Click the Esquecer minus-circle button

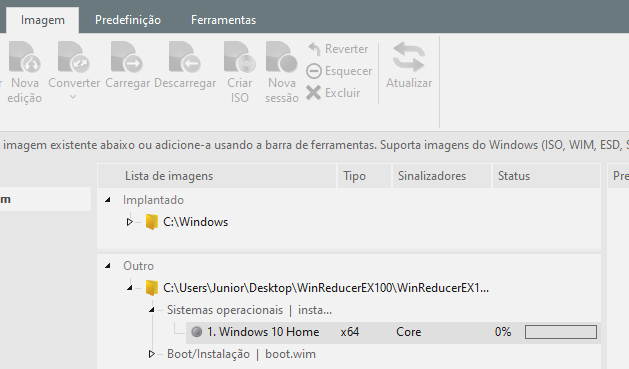(x=314, y=71)
